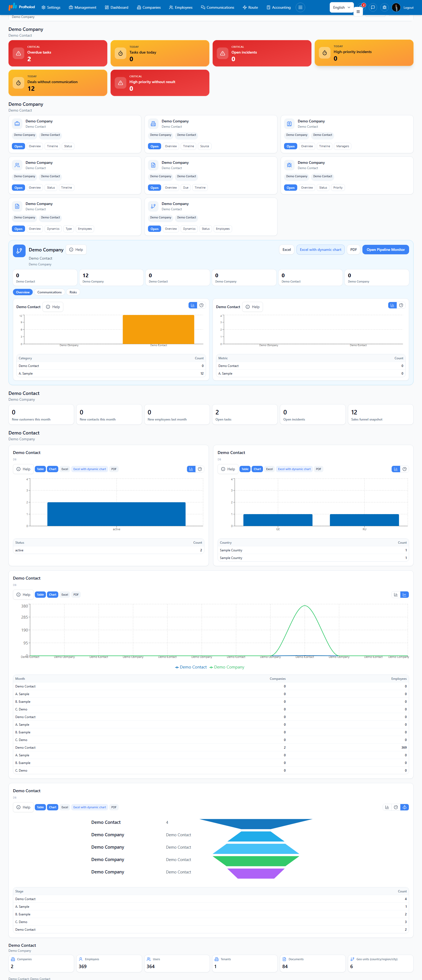Select the Source chip on a card
Screen dimensions: 422x980
[205, 146]
